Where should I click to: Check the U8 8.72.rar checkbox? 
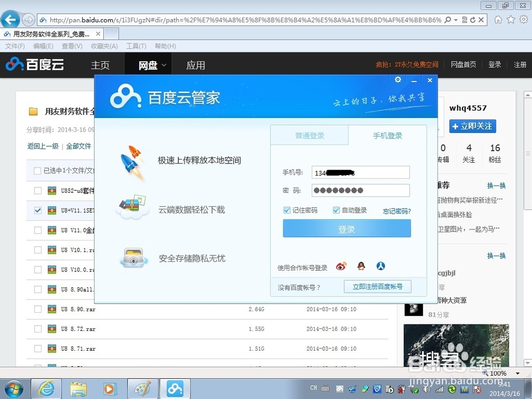(x=38, y=329)
